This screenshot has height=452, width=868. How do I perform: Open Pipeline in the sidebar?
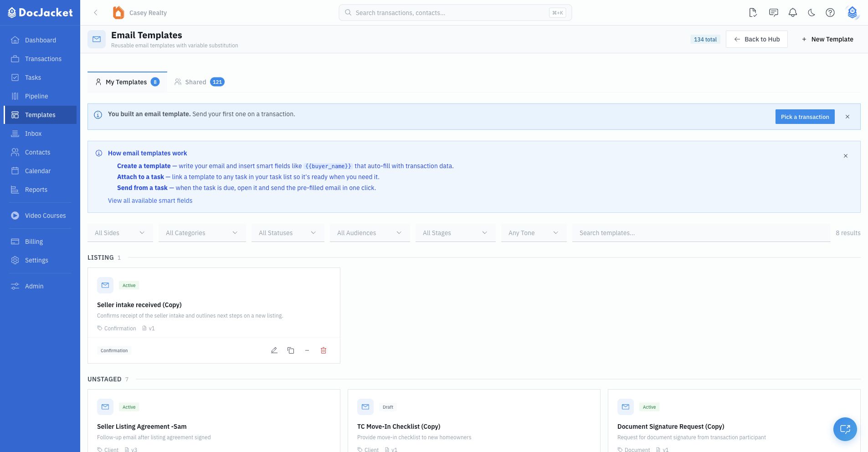tap(40, 96)
